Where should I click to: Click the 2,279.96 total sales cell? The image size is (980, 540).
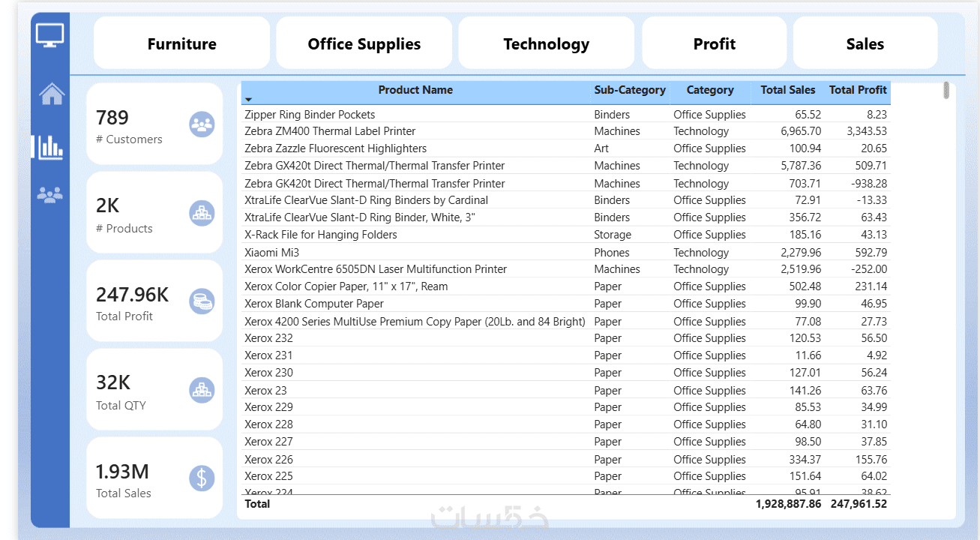click(801, 253)
